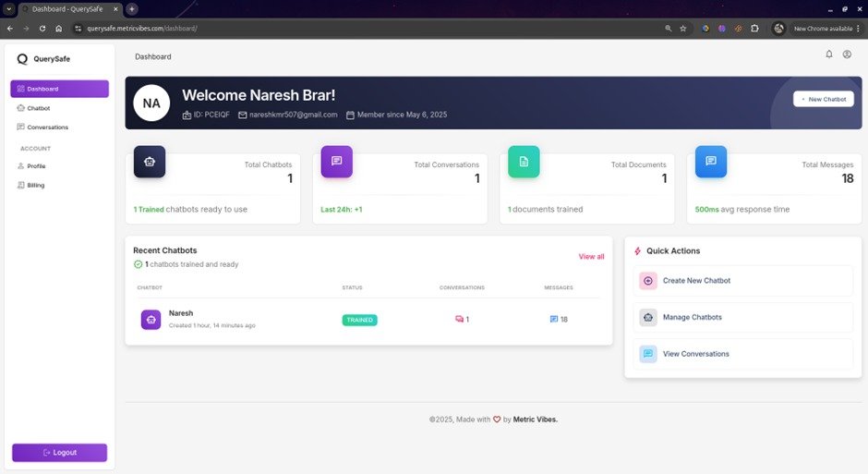Click the Logout button
The width and height of the screenshot is (868, 474).
click(60, 453)
